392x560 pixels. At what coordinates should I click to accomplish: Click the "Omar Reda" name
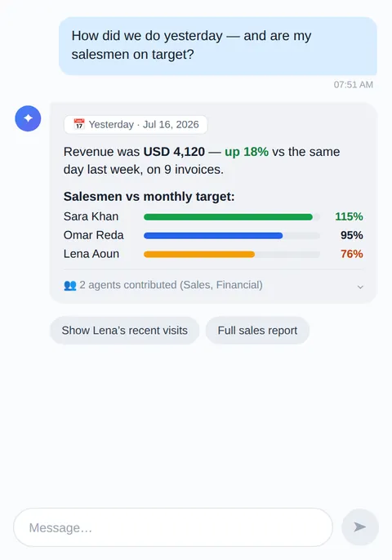[94, 235]
